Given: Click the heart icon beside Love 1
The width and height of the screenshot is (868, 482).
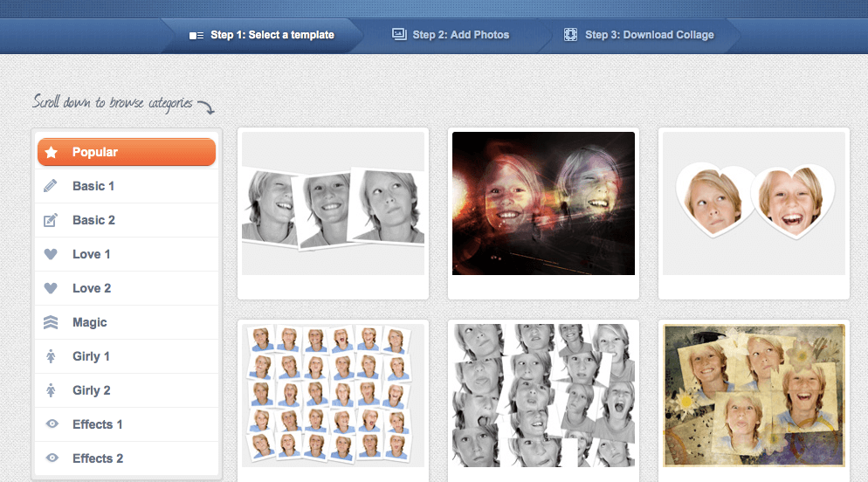Looking at the screenshot, I should [52, 254].
